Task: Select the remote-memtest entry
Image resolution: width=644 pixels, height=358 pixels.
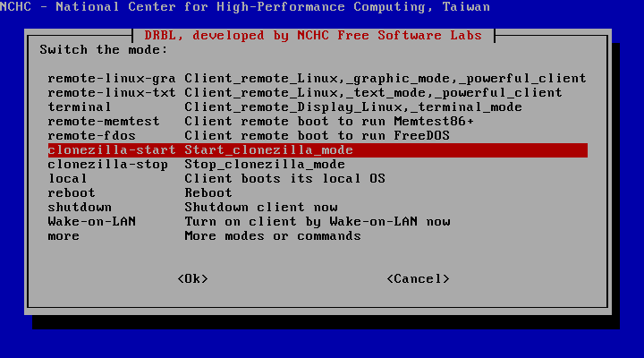Action: tap(318, 122)
